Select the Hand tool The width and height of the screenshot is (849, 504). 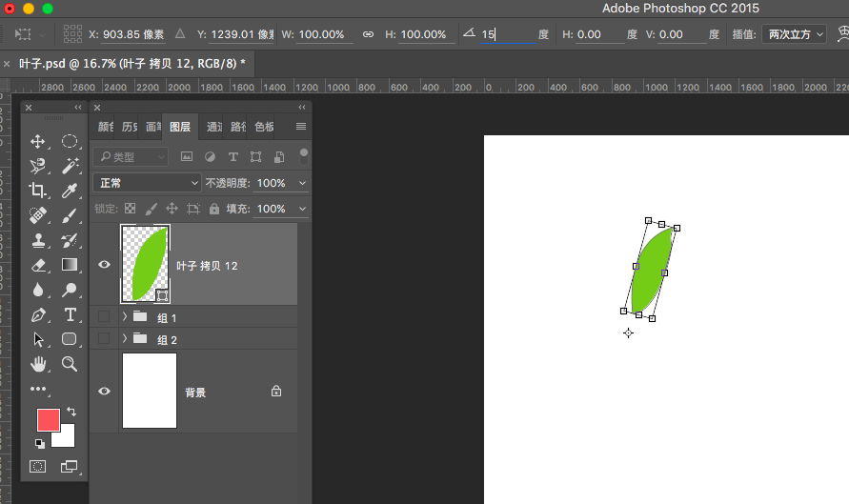point(37,364)
